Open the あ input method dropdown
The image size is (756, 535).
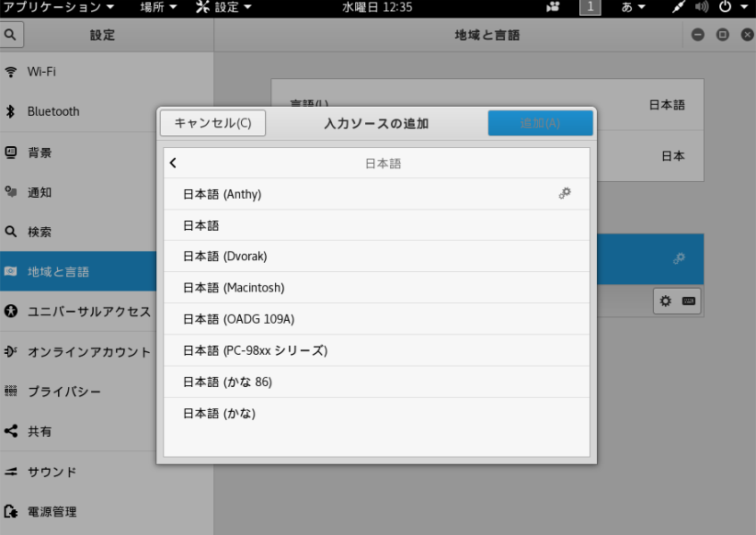[x=633, y=7]
